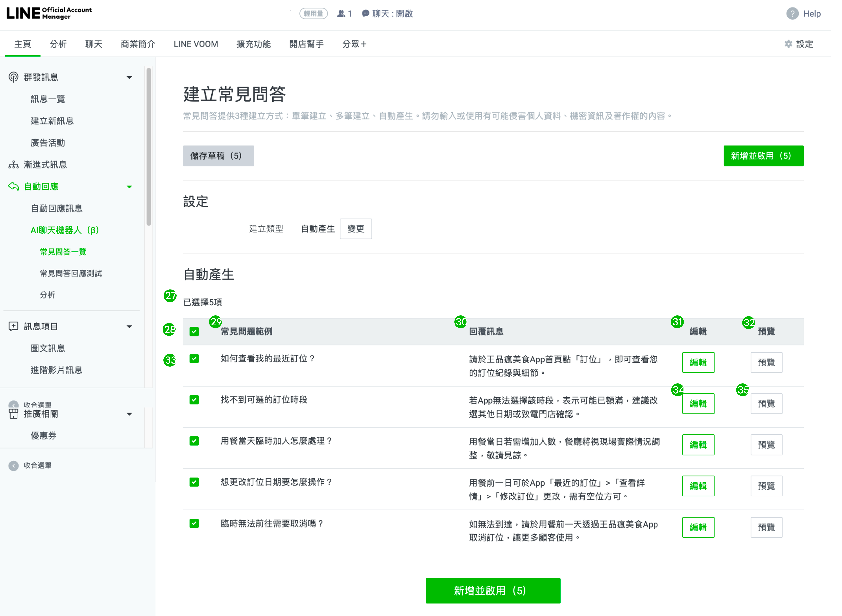This screenshot has height=616, width=842.
Task: Collapse the 訊息項目 section arrow
Action: [x=129, y=327]
